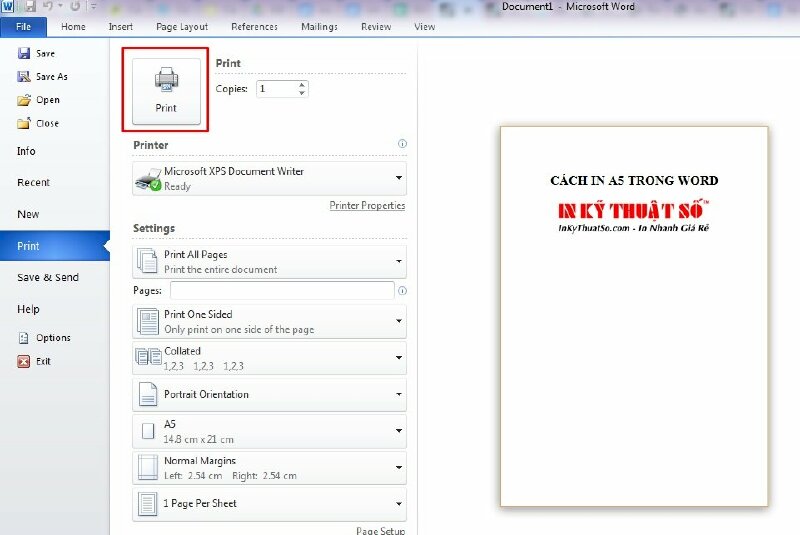This screenshot has height=535, width=800.
Task: Expand the Normal Margins dropdown
Action: tap(269, 468)
